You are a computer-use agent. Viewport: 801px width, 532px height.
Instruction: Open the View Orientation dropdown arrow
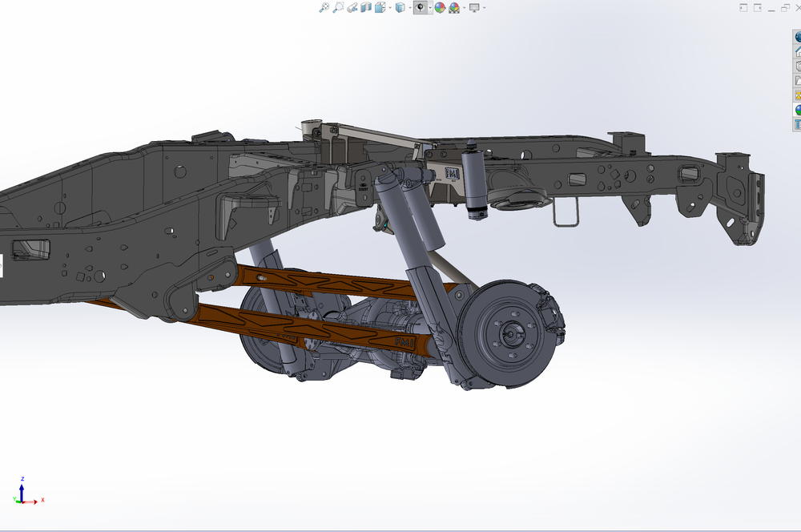[x=390, y=8]
